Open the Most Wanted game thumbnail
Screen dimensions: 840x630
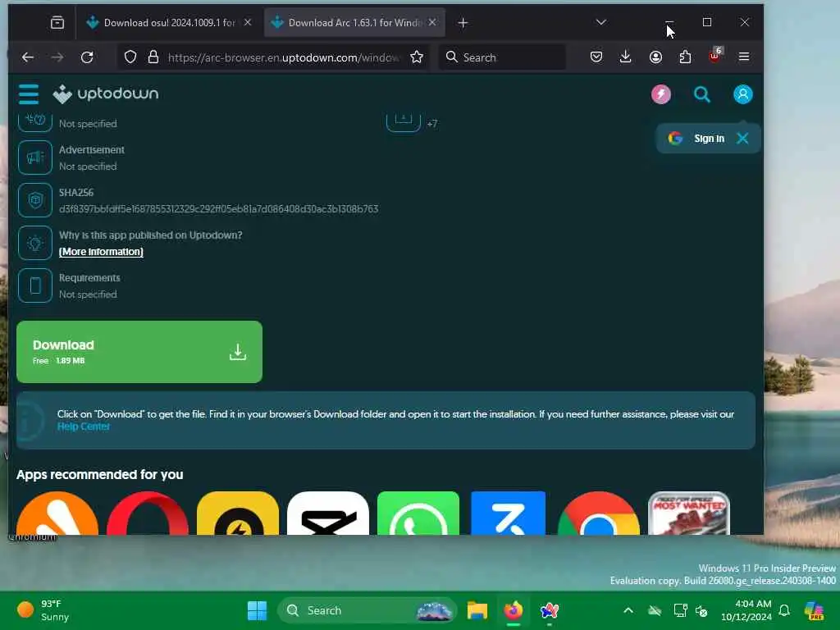pyautogui.click(x=689, y=514)
